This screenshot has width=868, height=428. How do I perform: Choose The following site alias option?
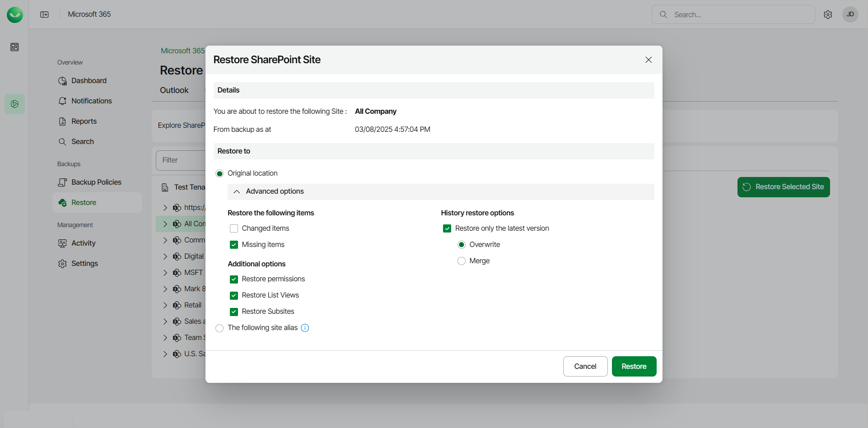pyautogui.click(x=219, y=328)
